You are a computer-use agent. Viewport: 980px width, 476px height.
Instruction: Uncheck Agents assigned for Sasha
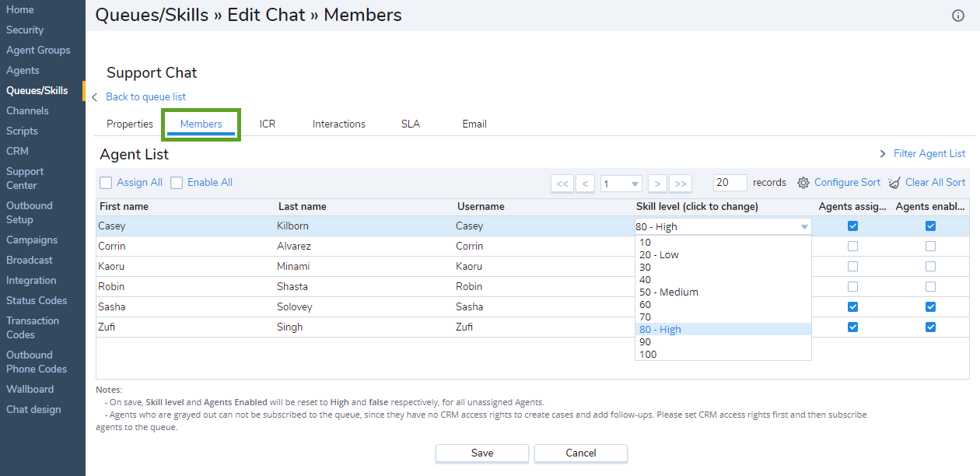click(x=852, y=307)
